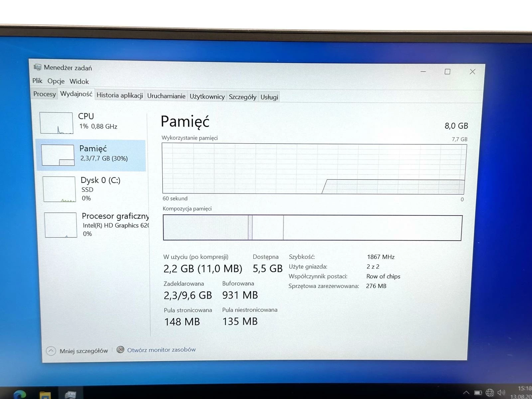Open the Plik menu
The height and width of the screenshot is (399, 532).
click(x=37, y=81)
